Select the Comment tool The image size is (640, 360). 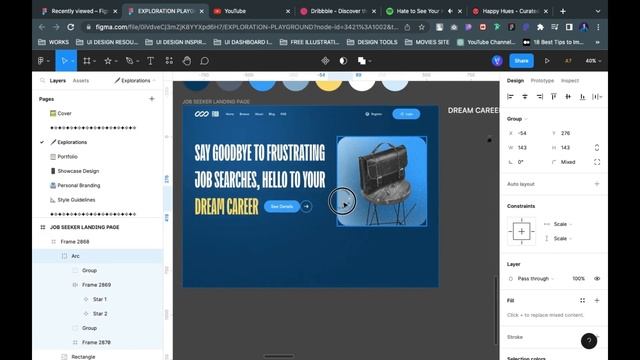point(204,61)
